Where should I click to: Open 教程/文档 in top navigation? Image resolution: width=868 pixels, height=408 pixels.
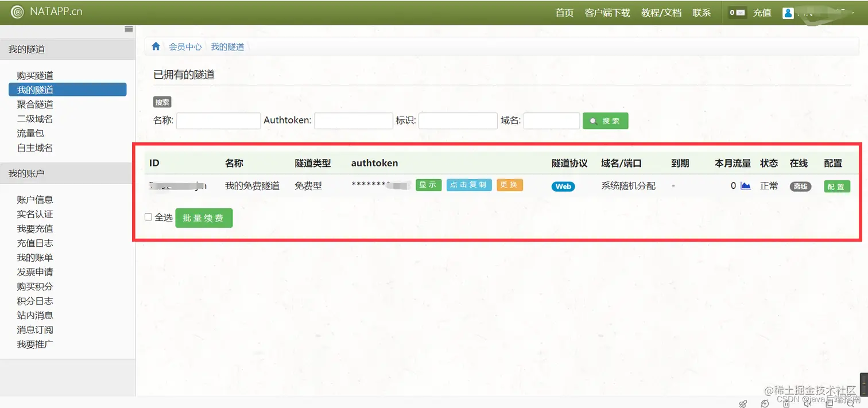point(661,13)
